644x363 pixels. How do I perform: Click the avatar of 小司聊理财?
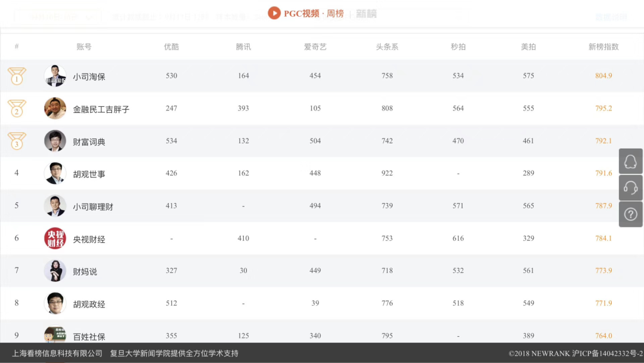[55, 206]
